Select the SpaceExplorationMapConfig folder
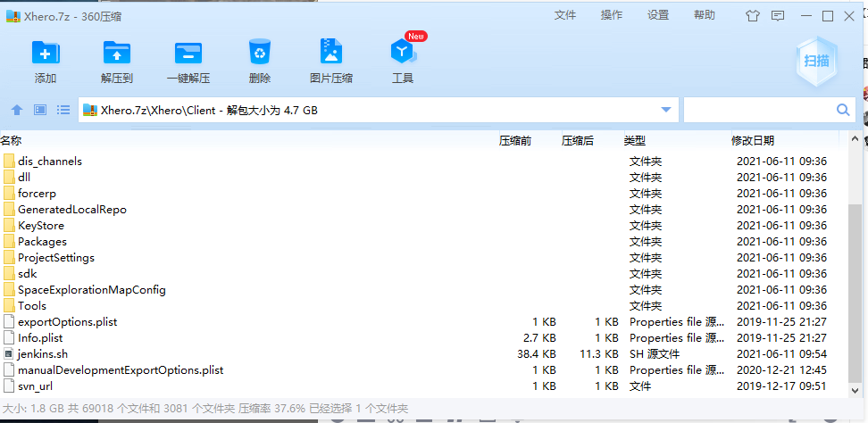 91,290
